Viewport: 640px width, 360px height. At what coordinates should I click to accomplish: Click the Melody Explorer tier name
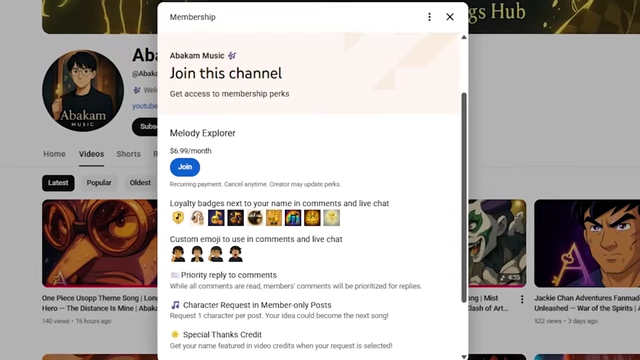click(x=202, y=133)
